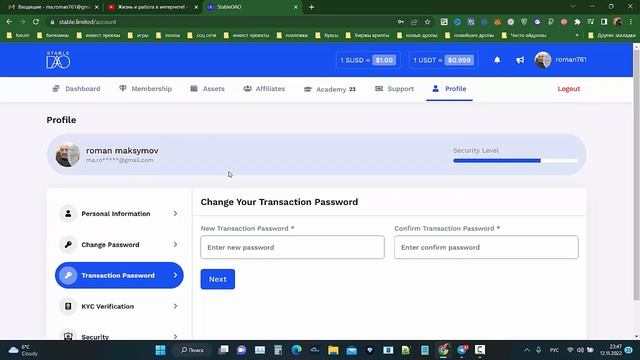640x360 pixels.
Task: Open the announcements megaphone icon
Action: click(520, 60)
